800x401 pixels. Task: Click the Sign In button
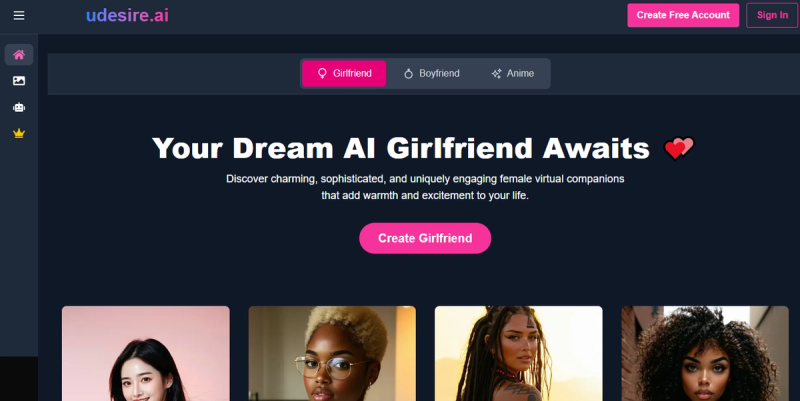click(772, 15)
